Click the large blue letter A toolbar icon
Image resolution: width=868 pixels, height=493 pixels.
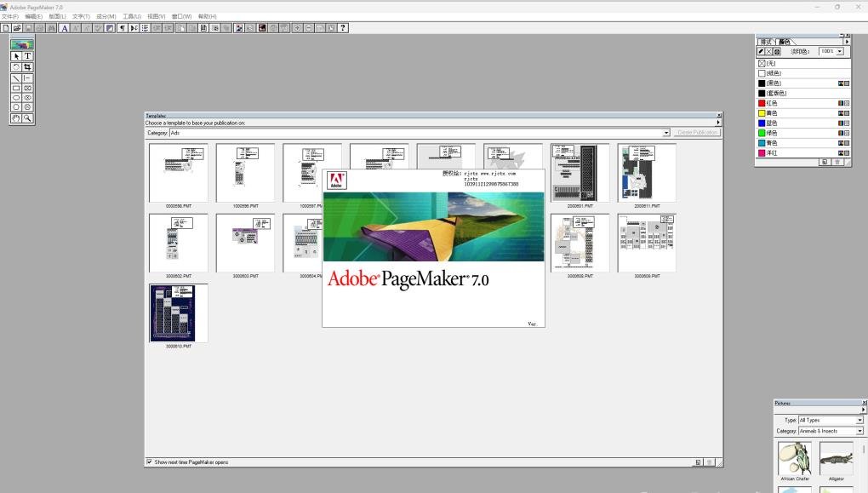click(64, 28)
